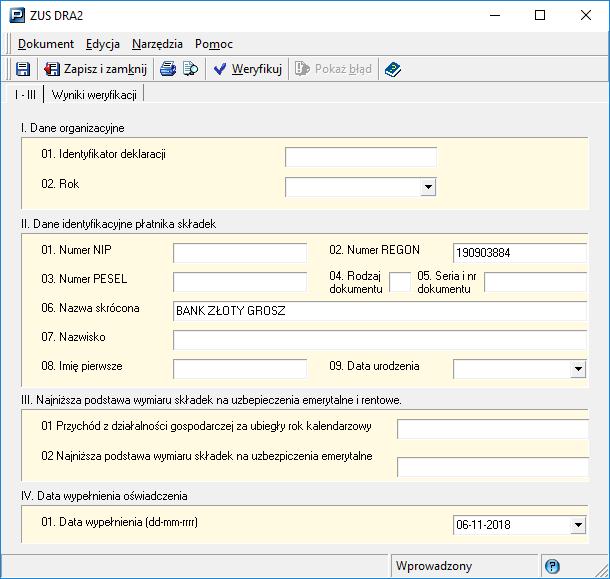
Task: Open the Edycja menu
Action: pos(103,44)
